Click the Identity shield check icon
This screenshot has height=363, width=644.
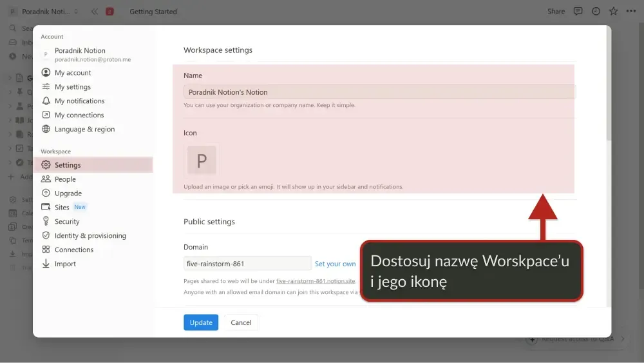click(x=46, y=235)
